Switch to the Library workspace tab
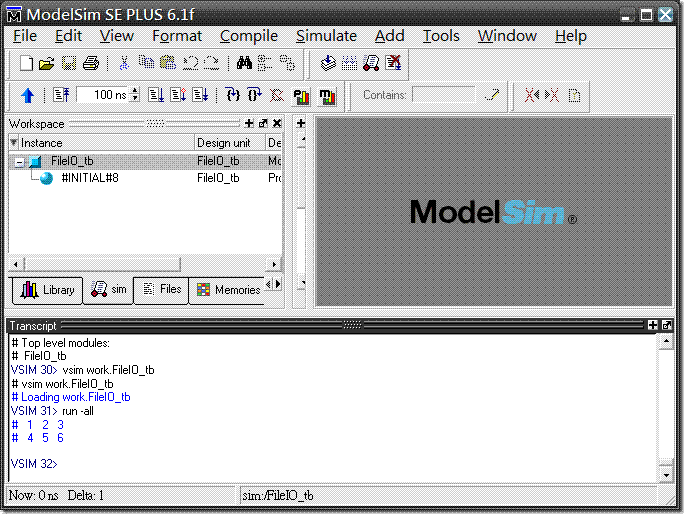 47,290
